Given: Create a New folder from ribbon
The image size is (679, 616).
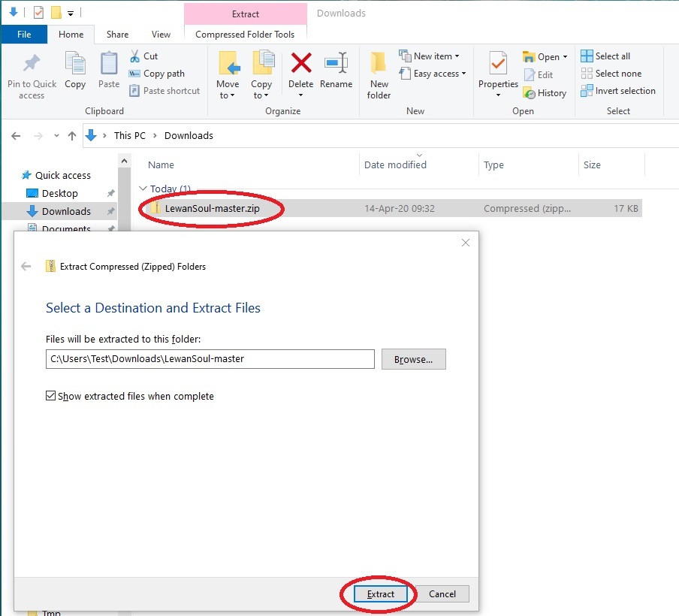Looking at the screenshot, I should coord(379,75).
